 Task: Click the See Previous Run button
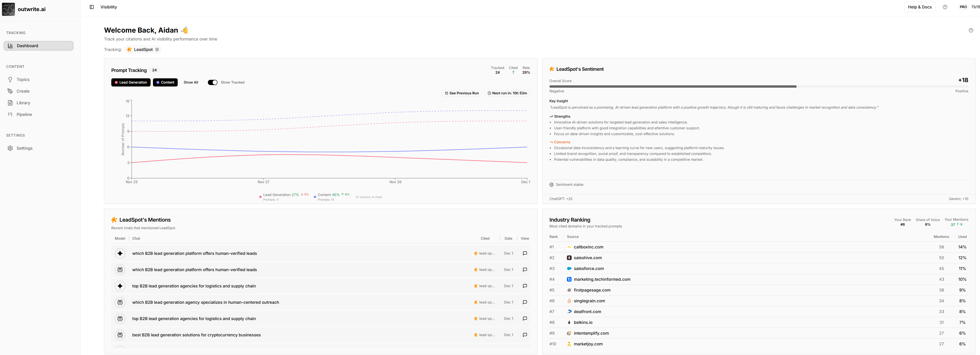(x=461, y=93)
